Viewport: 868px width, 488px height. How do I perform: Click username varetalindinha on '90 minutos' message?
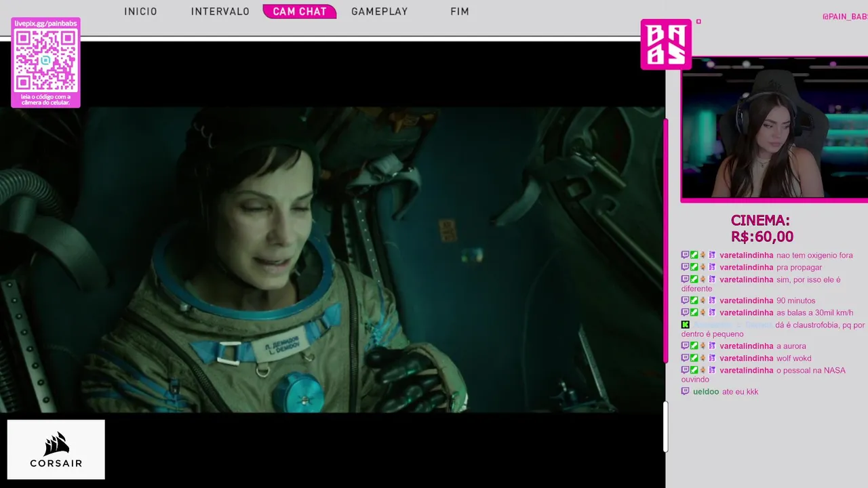click(746, 301)
